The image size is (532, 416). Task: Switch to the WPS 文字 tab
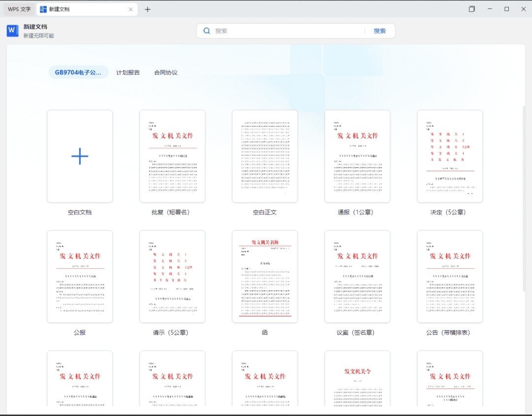[19, 9]
